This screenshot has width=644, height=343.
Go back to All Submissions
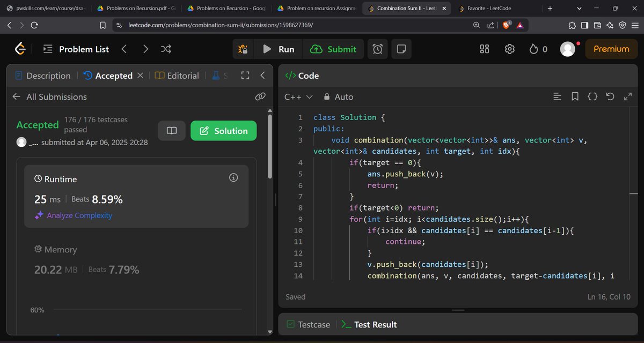point(49,96)
